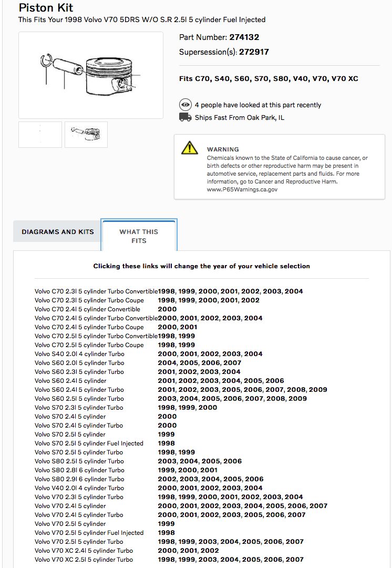Click year 1999 for S70 2.5l 5 cylinder
This screenshot has height=568, width=392.
click(x=166, y=434)
